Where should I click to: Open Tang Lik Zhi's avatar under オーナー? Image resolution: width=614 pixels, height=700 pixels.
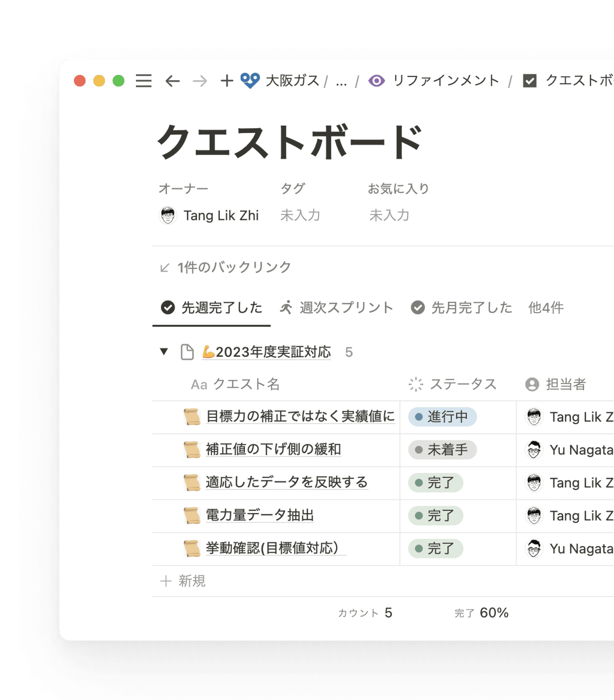coord(169,216)
